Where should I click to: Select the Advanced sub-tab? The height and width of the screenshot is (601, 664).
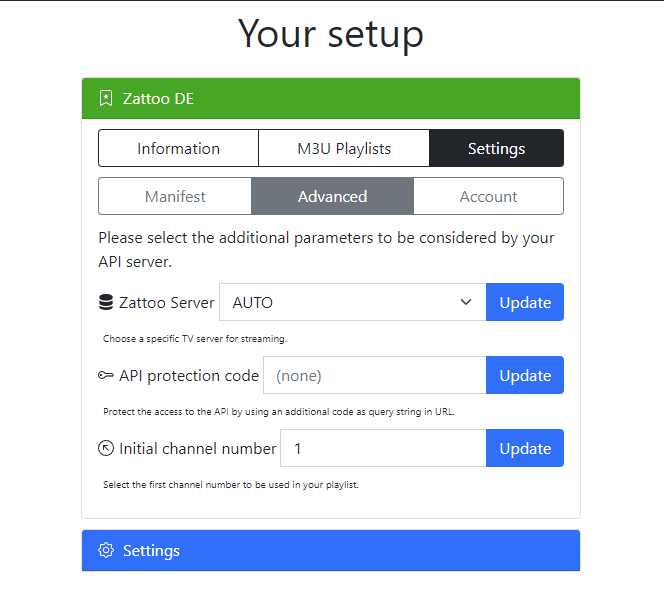332,196
